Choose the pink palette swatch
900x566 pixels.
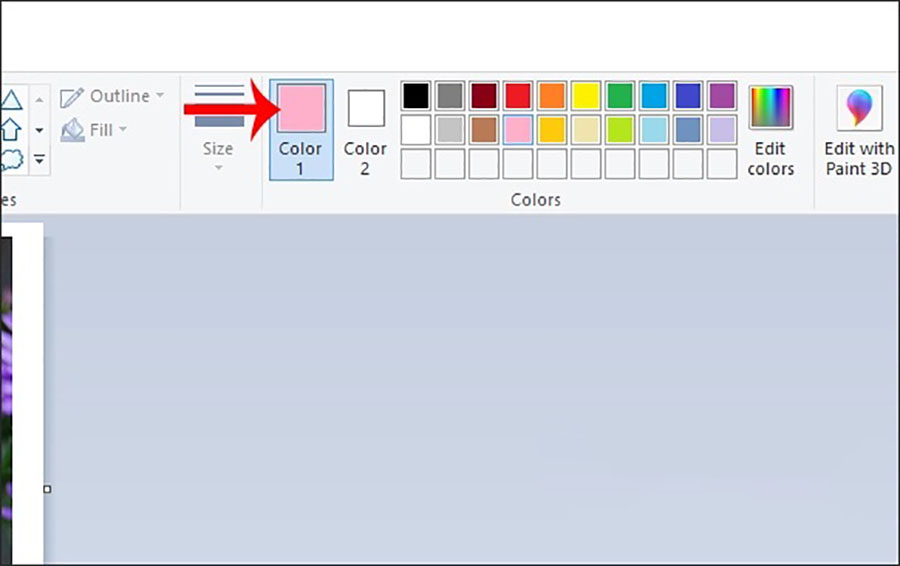pyautogui.click(x=518, y=130)
